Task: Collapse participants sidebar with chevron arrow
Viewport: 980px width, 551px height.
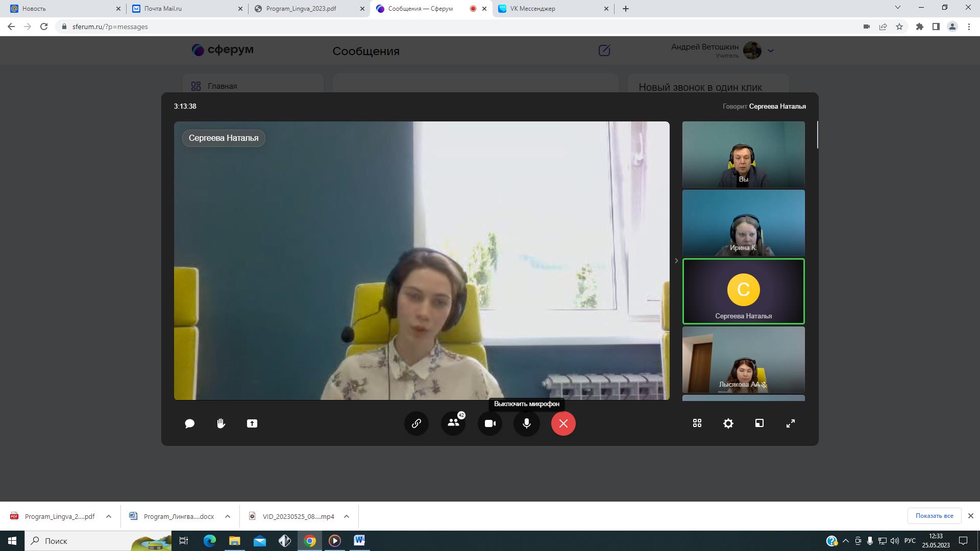Action: coord(676,261)
